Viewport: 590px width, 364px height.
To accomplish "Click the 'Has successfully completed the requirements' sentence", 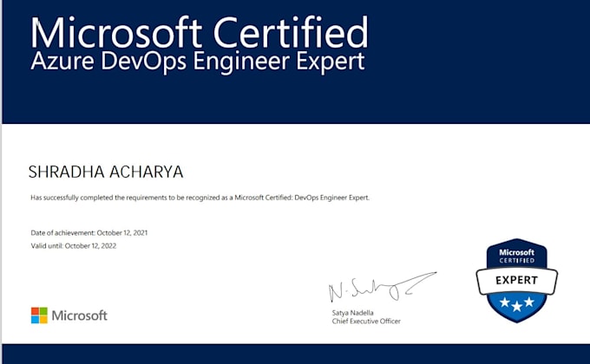I will (200, 198).
